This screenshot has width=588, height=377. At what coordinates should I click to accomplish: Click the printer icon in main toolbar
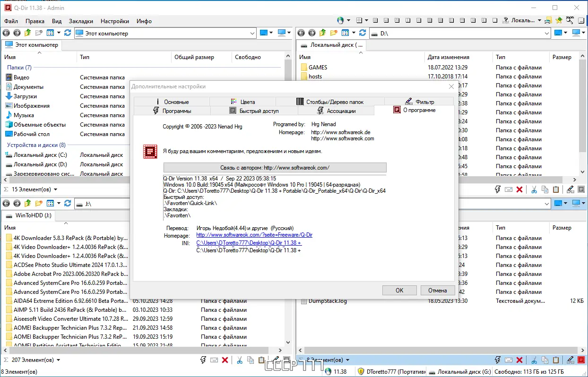pyautogui.click(x=548, y=20)
